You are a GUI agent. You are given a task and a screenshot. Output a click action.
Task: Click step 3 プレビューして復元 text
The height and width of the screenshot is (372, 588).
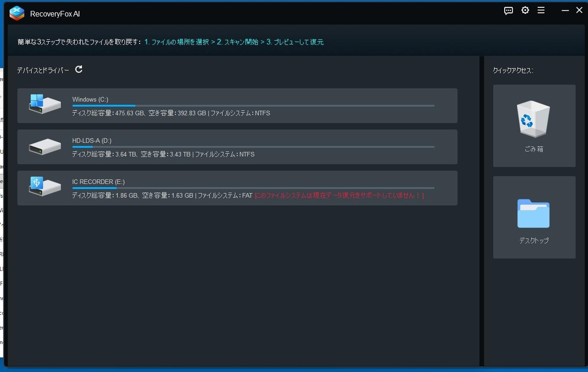pos(295,42)
